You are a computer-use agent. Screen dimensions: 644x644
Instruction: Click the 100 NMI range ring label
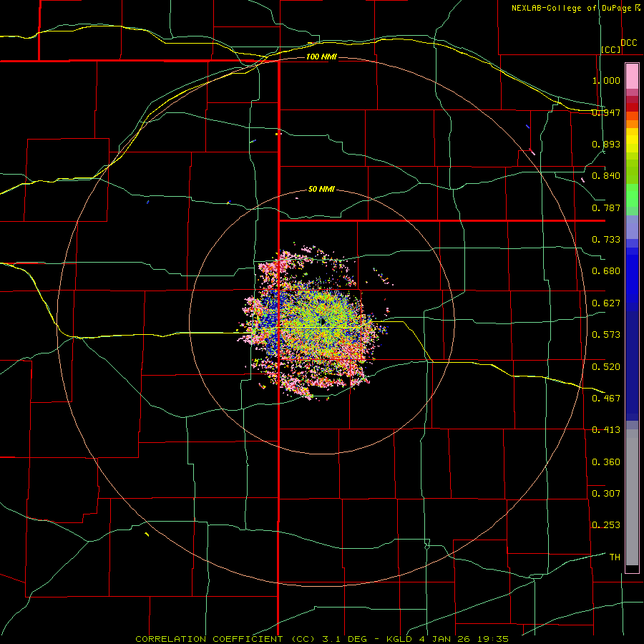pos(321,57)
